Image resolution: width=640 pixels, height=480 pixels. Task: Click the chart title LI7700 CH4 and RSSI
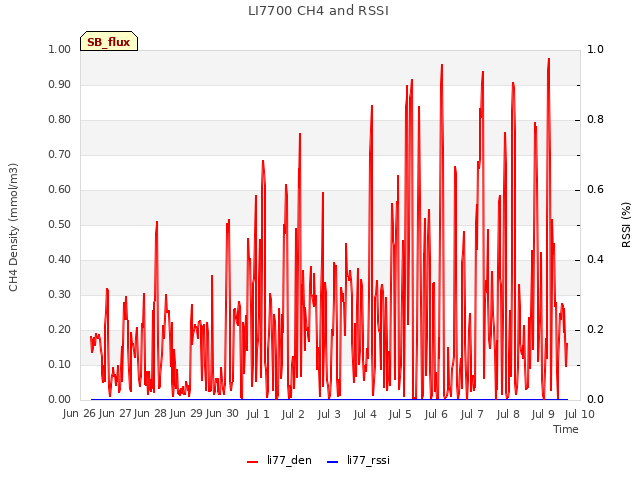(318, 11)
